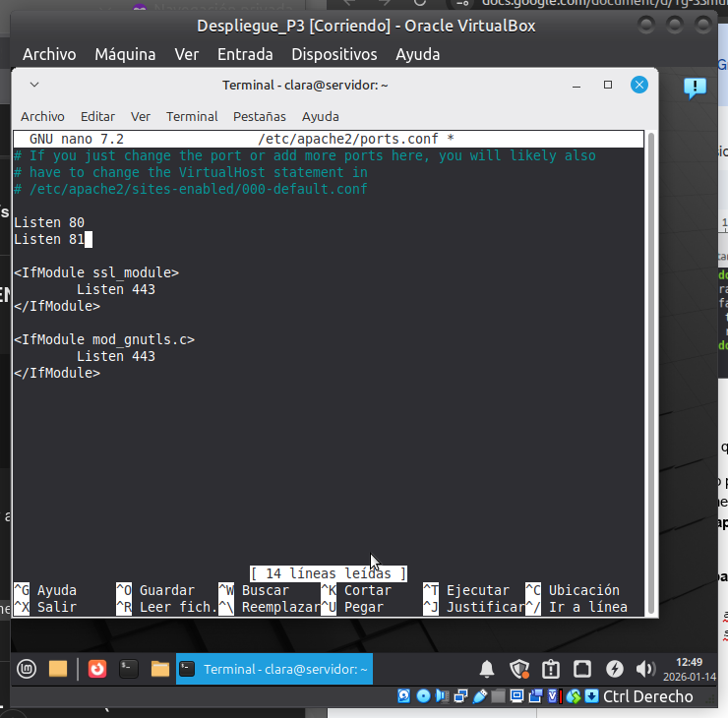The image size is (728, 718).
Task: Click the volume speaker icon
Action: tap(645, 670)
